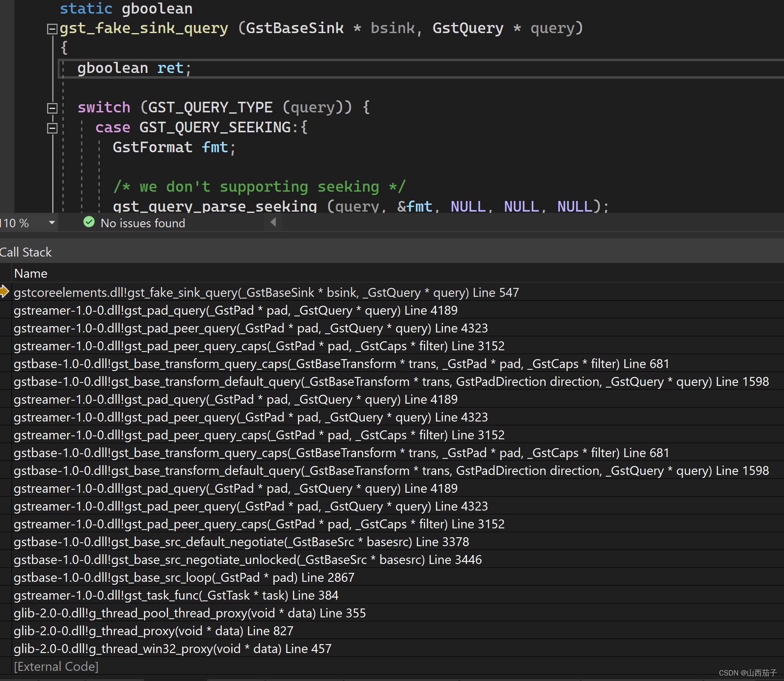The width and height of the screenshot is (784, 681).
Task: Click the static keyword in code editor
Action: click(x=86, y=8)
